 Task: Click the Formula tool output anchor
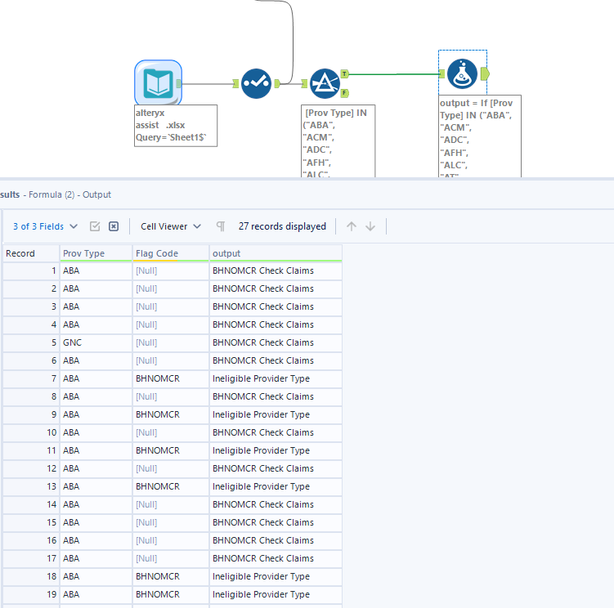(485, 74)
